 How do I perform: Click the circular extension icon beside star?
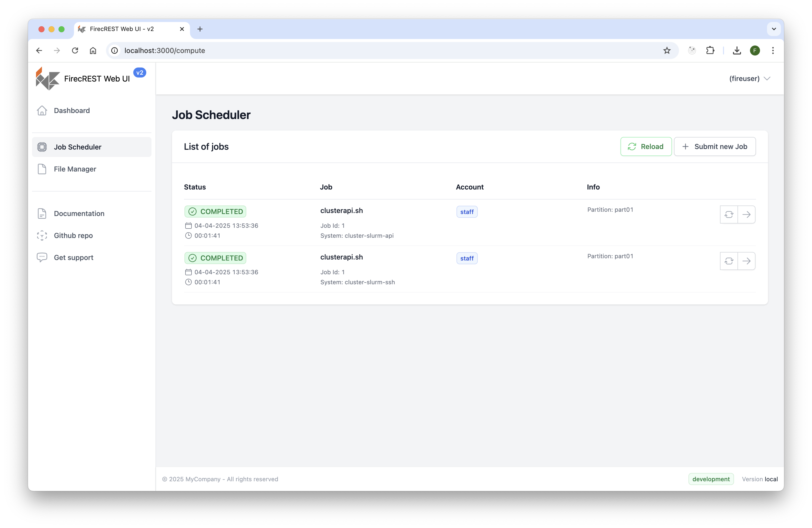tap(692, 50)
